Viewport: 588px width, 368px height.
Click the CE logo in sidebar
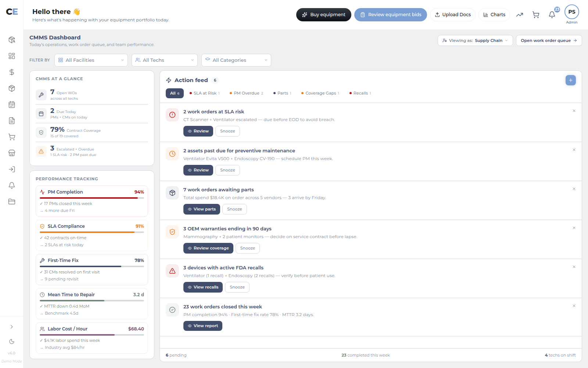[12, 12]
